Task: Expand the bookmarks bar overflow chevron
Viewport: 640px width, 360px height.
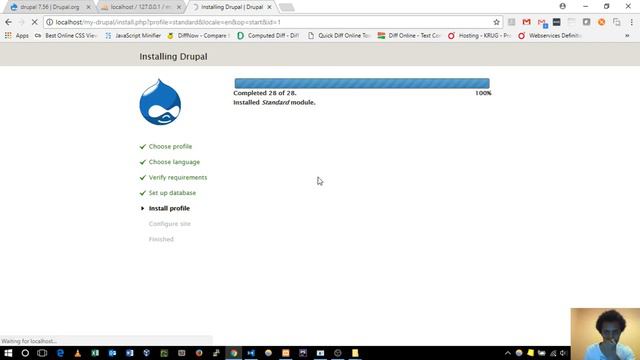Action: [x=627, y=36]
